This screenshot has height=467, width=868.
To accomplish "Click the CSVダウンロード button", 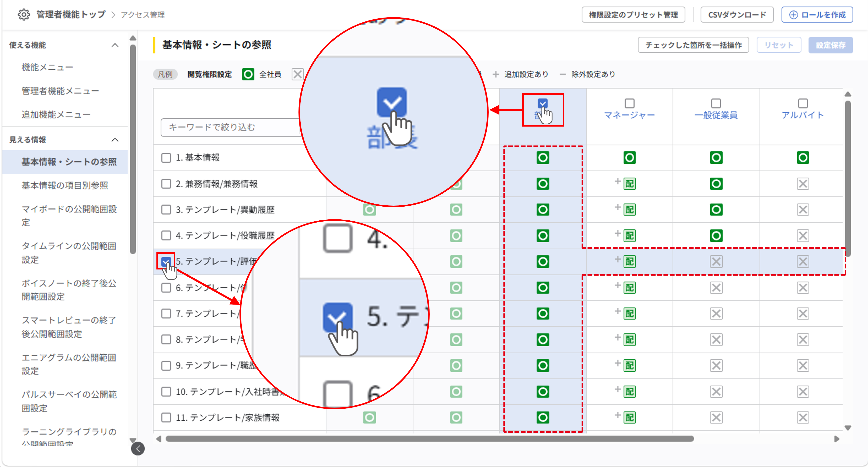I will coord(737,15).
